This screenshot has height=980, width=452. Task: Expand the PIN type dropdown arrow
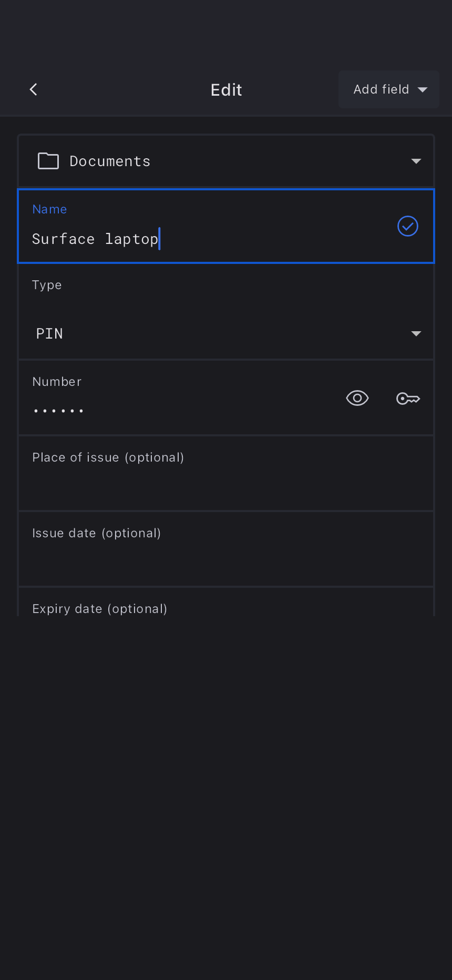pyautogui.click(x=416, y=334)
